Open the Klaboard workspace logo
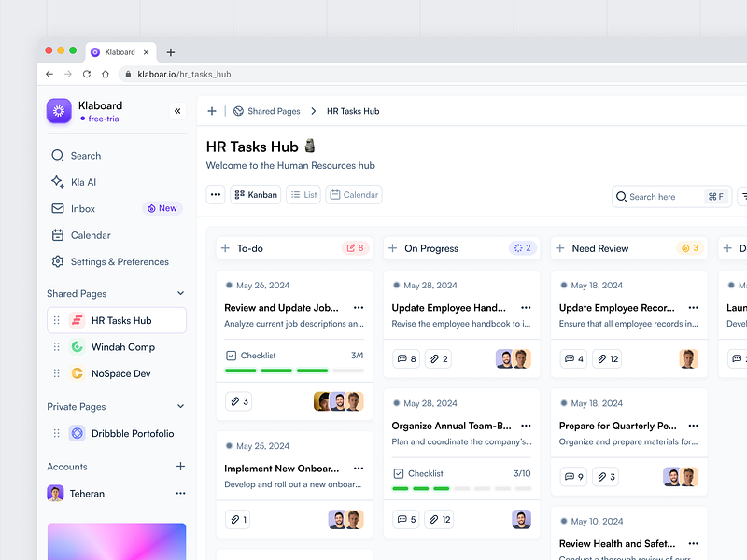The height and width of the screenshot is (560, 747). [59, 111]
